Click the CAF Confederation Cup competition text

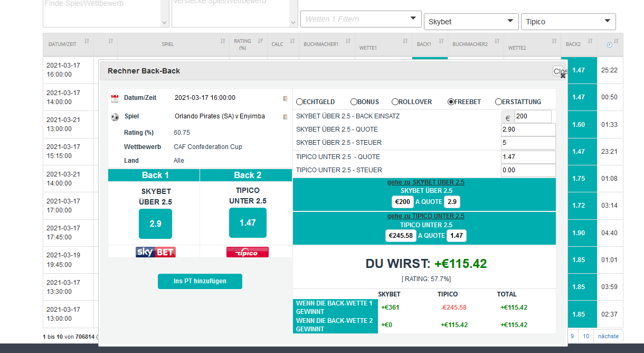pos(208,147)
